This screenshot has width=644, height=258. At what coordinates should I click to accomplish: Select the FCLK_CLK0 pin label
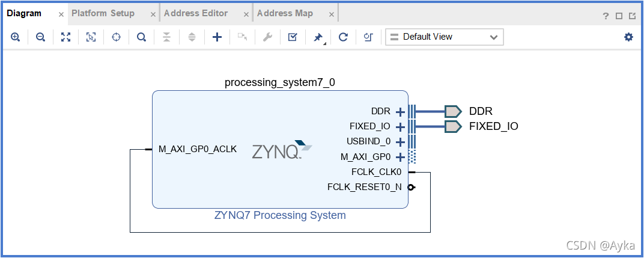377,172
